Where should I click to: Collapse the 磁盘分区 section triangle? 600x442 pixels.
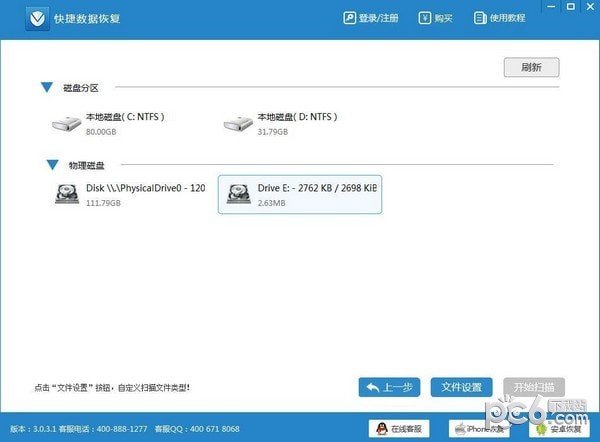click(47, 88)
